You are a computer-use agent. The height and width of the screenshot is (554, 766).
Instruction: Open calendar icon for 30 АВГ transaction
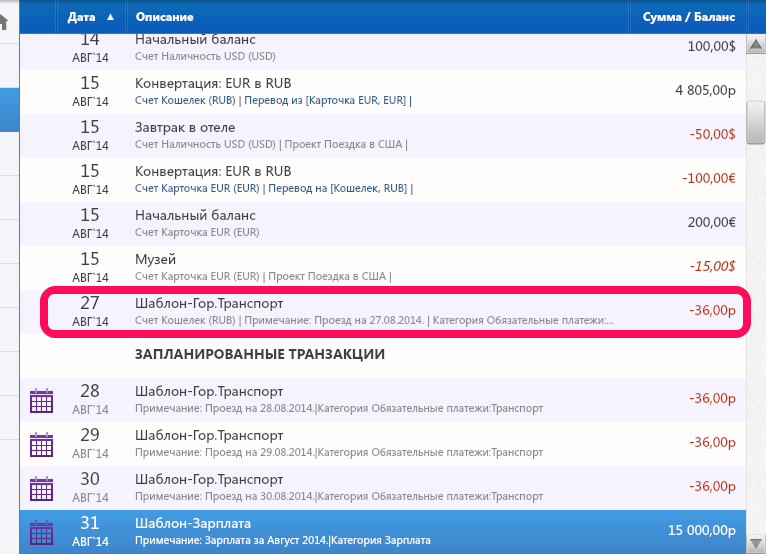click(x=42, y=489)
